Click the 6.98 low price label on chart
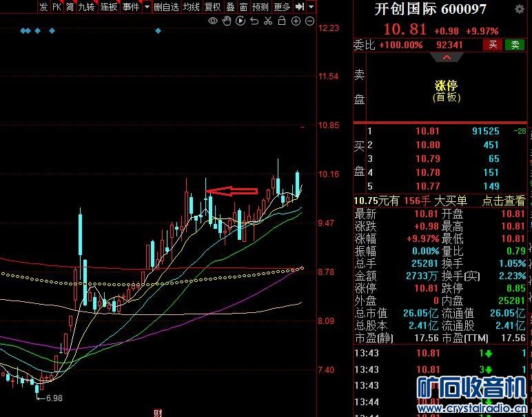532x417 pixels. point(54,398)
